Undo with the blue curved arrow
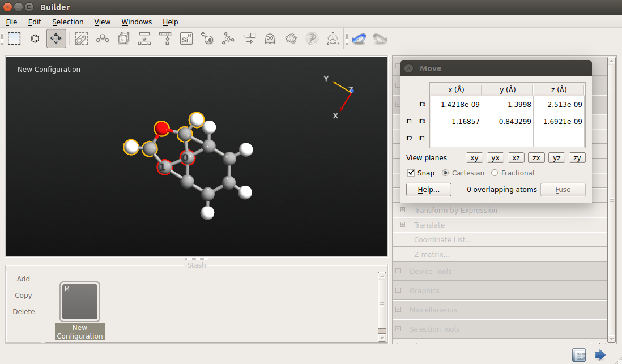 coord(359,38)
